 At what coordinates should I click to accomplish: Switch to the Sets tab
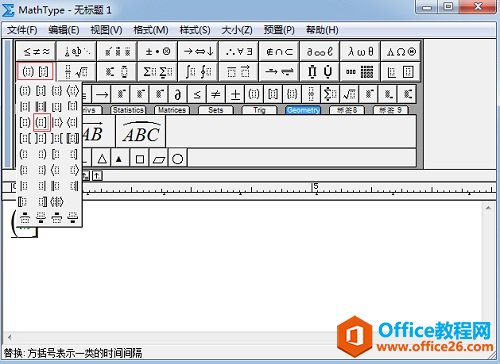tap(216, 110)
